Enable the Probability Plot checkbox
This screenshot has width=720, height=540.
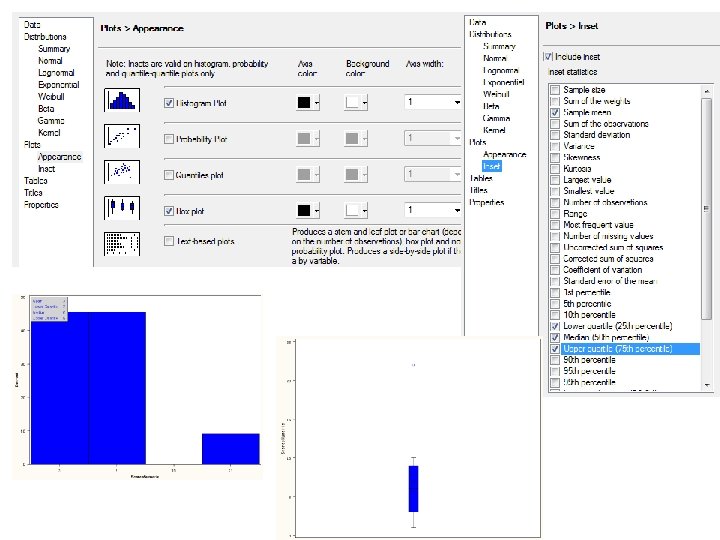click(169, 139)
